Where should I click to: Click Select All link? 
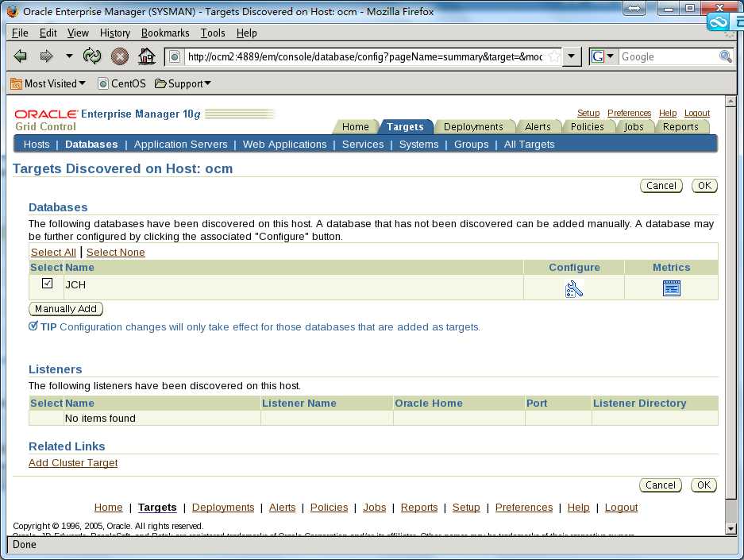[53, 253]
